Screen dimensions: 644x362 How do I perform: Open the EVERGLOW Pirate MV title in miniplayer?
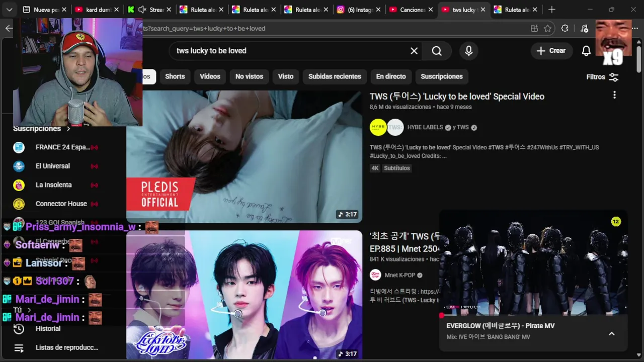click(x=500, y=326)
